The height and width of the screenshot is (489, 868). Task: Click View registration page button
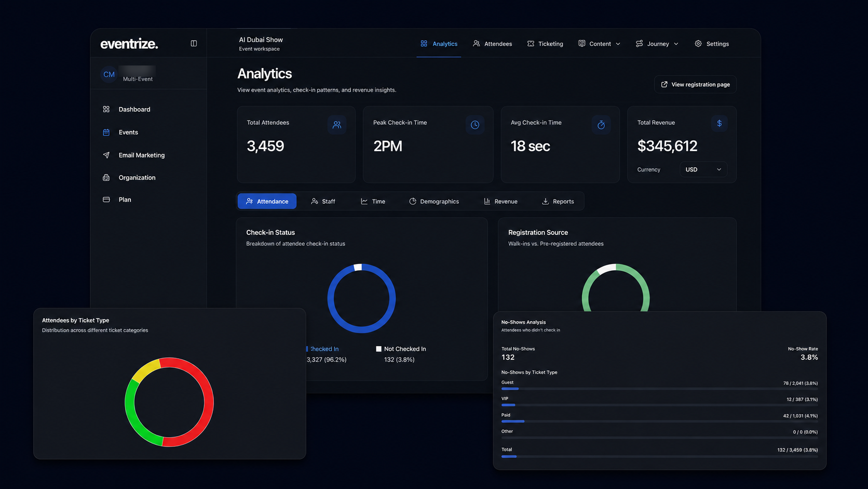click(x=695, y=84)
